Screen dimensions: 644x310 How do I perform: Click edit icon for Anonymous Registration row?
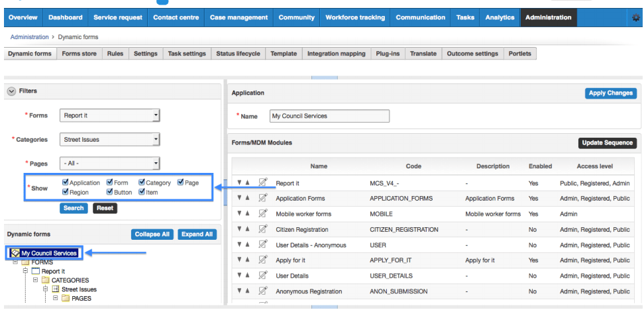[263, 291]
